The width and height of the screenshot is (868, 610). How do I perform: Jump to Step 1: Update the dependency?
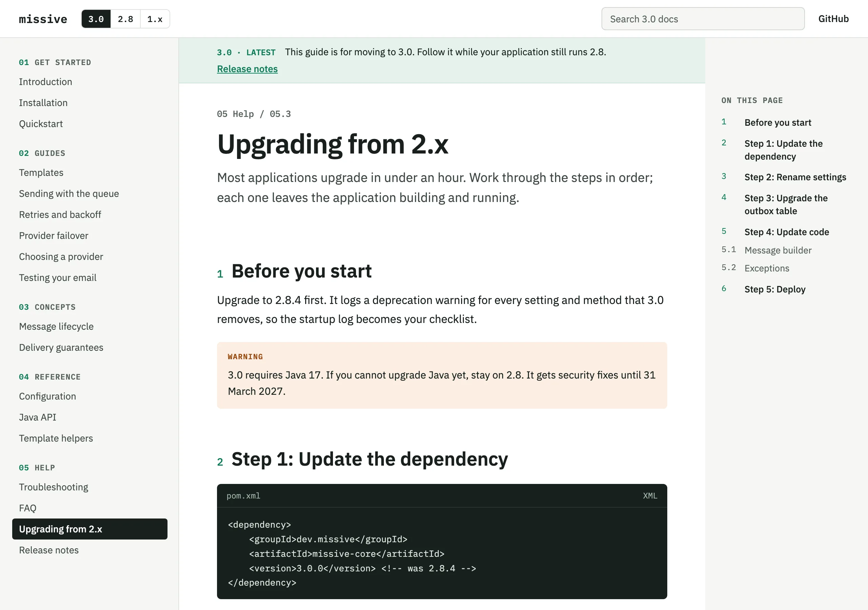783,150
